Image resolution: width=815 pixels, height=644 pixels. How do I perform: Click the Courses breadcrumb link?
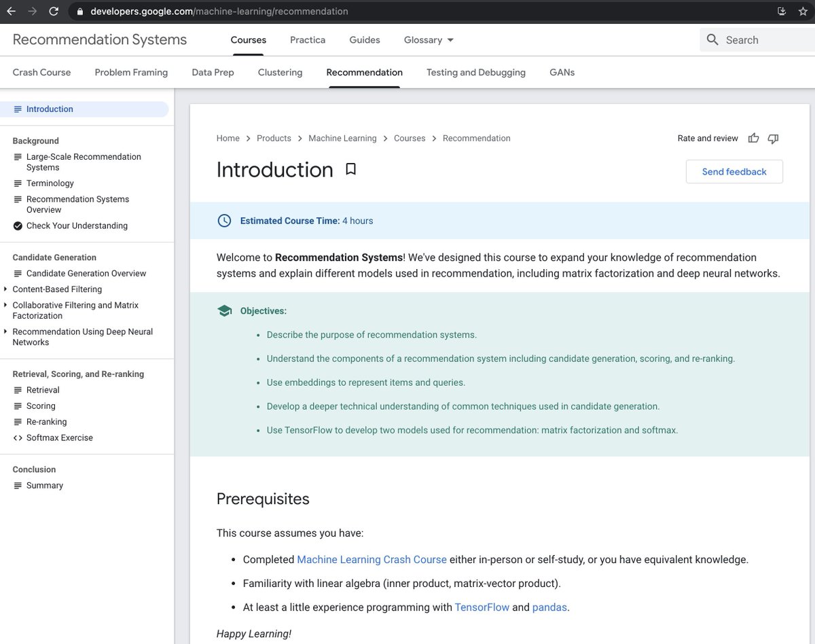coord(410,138)
